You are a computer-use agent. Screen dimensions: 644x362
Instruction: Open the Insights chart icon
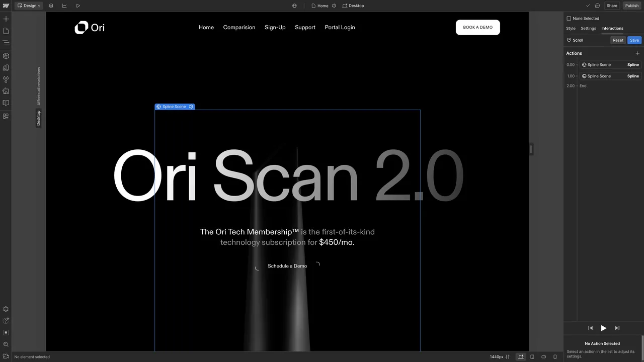pyautogui.click(x=64, y=6)
